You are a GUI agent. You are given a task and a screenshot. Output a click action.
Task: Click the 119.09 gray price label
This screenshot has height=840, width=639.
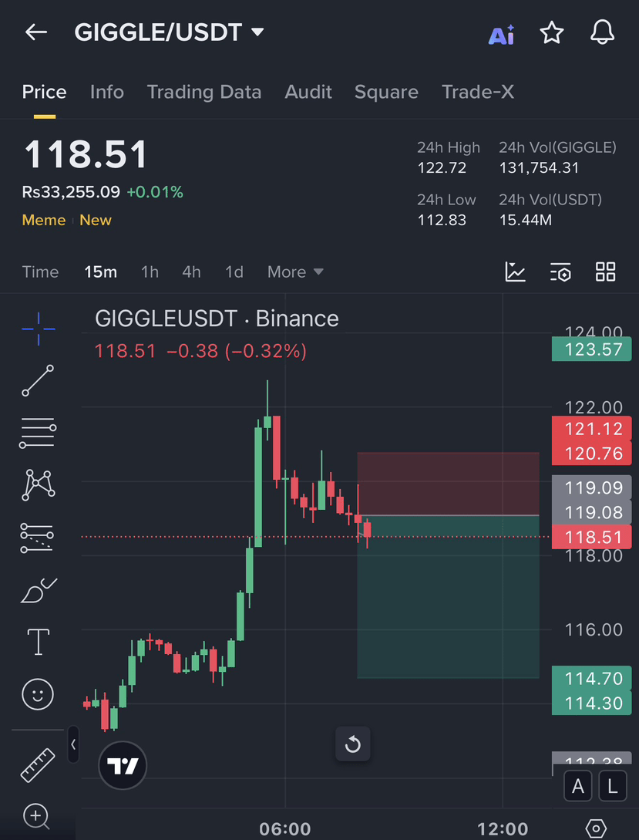tap(591, 487)
